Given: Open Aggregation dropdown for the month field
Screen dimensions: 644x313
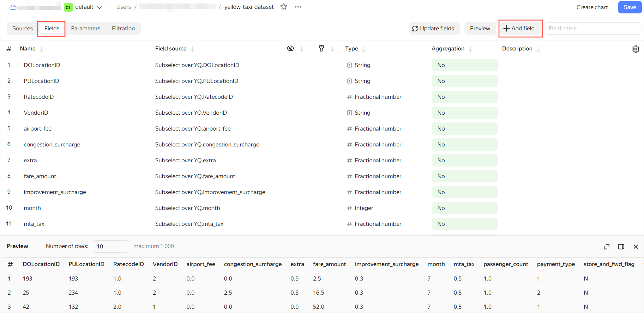Looking at the screenshot, I should coord(464,208).
